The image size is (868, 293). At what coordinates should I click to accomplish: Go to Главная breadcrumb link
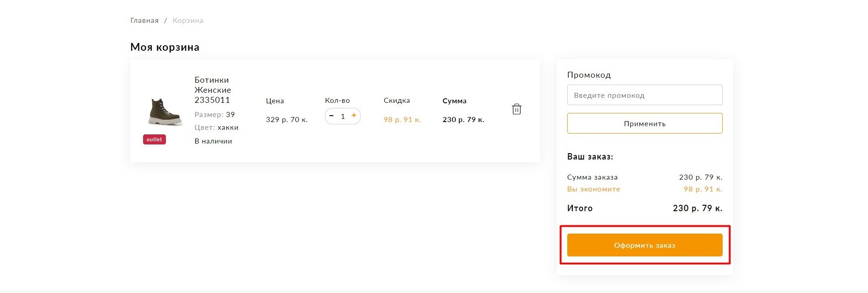[144, 21]
